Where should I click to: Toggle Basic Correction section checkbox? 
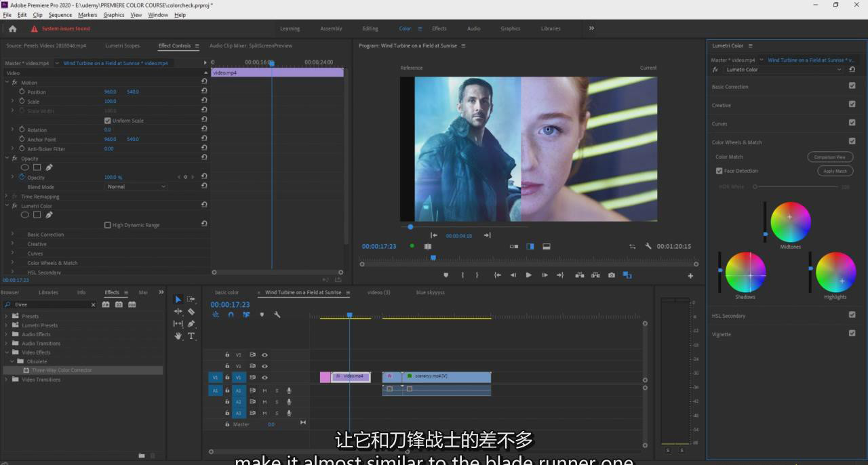[x=852, y=86]
